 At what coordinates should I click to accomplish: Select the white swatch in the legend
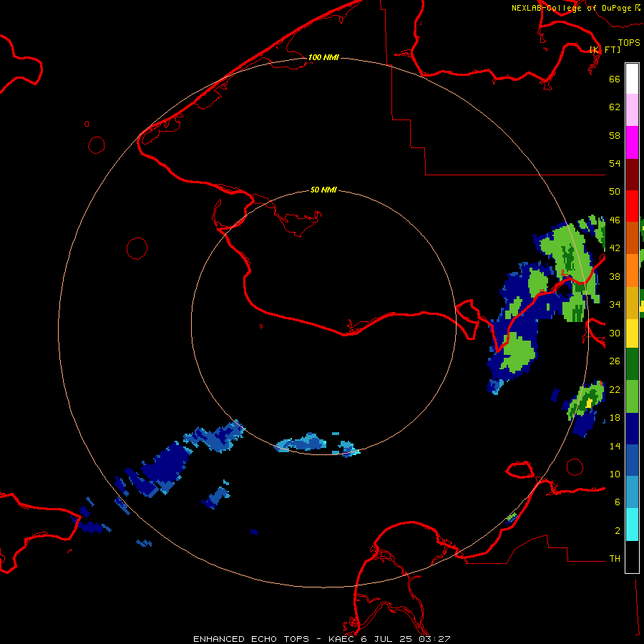[x=632, y=79]
